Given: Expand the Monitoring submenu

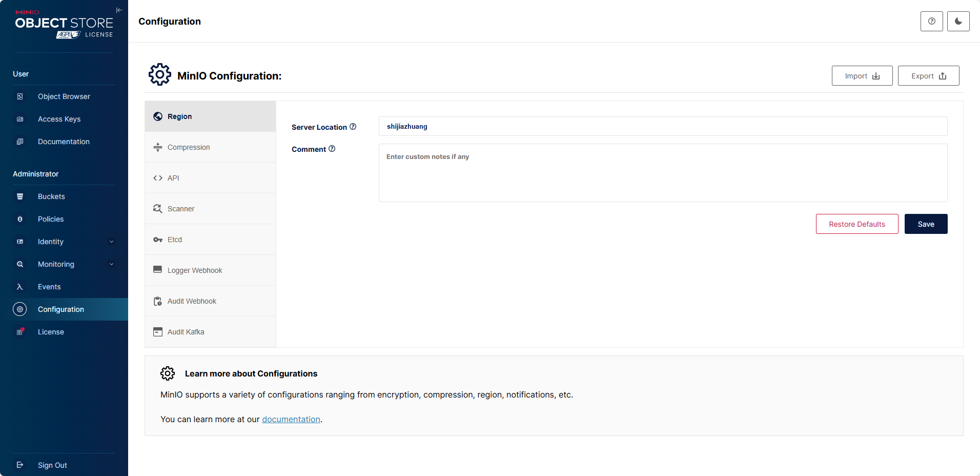Looking at the screenshot, I should pyautogui.click(x=111, y=264).
